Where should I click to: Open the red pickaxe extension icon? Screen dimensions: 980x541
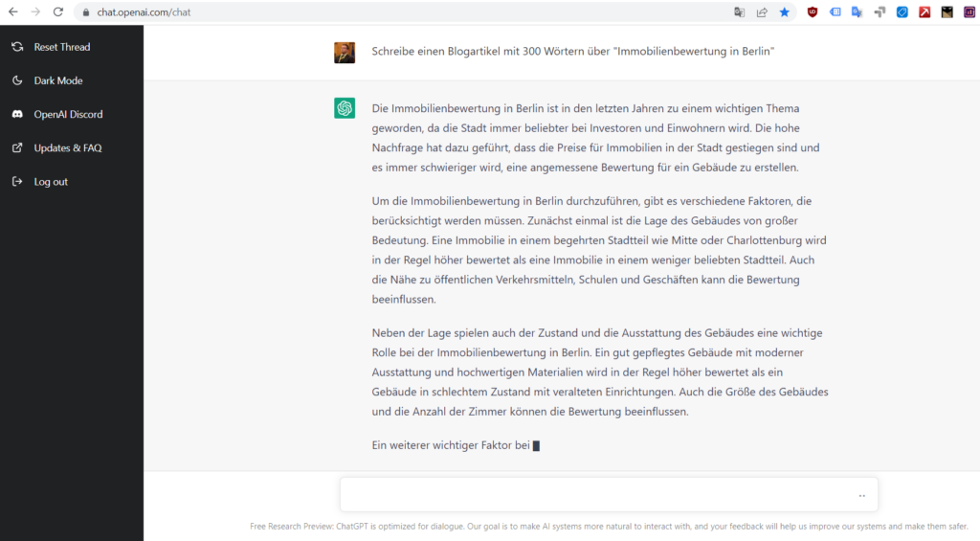[x=925, y=11]
